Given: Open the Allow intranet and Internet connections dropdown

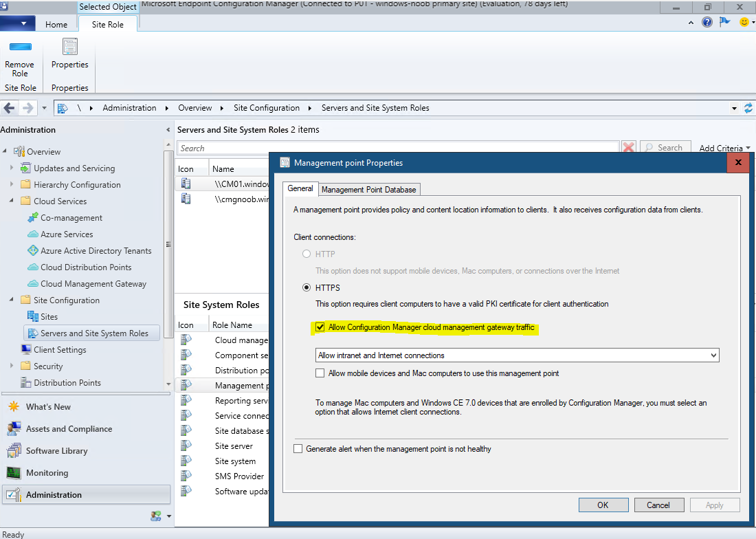Looking at the screenshot, I should [x=517, y=355].
